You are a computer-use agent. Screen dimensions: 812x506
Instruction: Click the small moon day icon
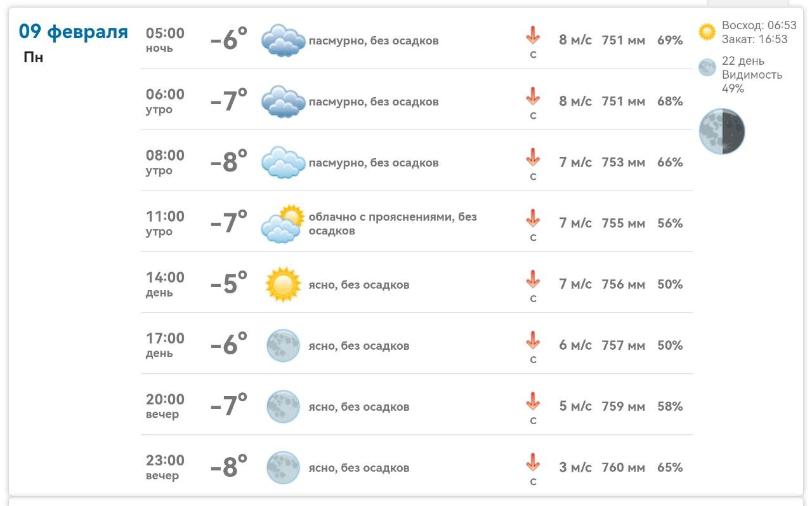[707, 67]
